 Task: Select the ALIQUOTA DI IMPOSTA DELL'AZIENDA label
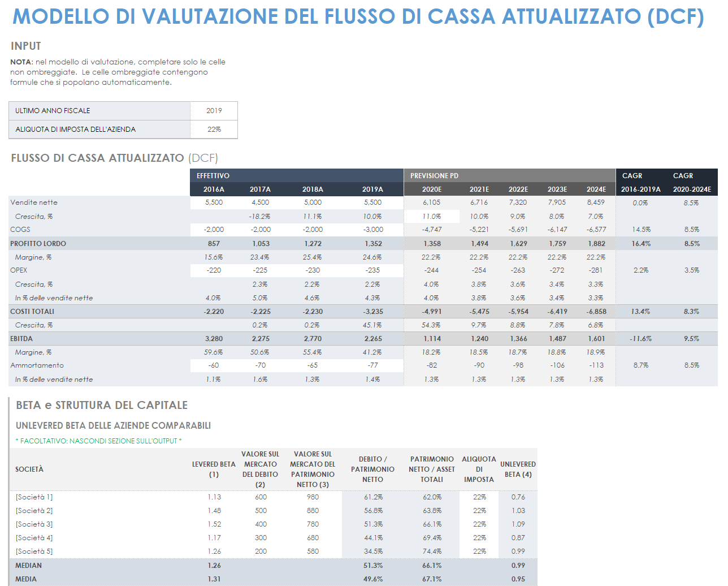pos(99,130)
